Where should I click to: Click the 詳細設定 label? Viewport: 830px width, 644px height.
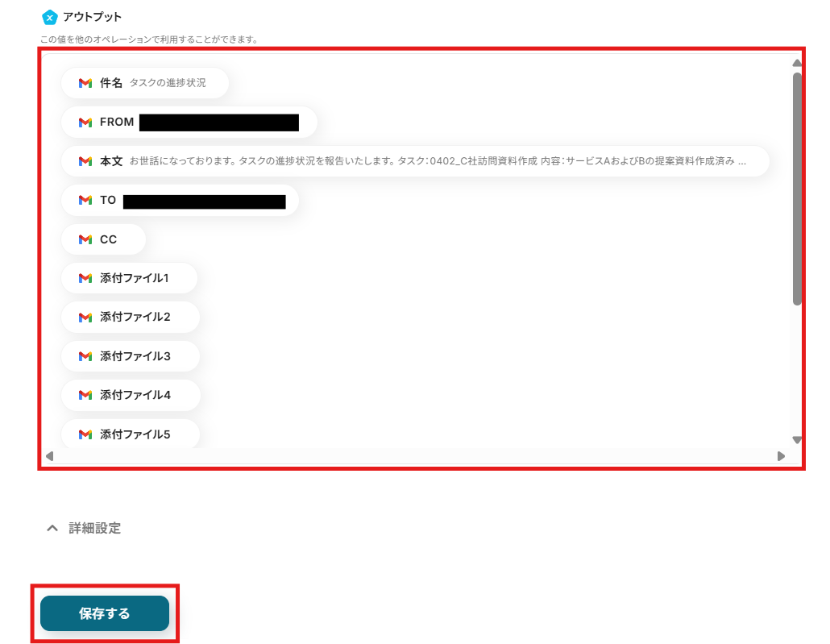tap(95, 528)
